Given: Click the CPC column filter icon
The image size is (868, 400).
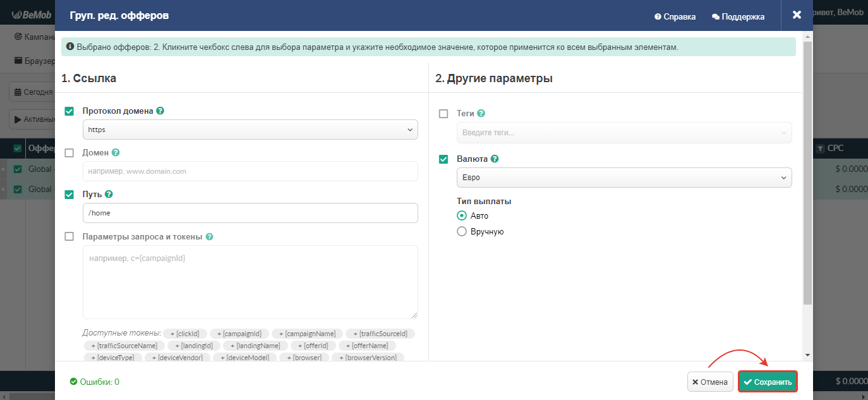Looking at the screenshot, I should coord(820,148).
